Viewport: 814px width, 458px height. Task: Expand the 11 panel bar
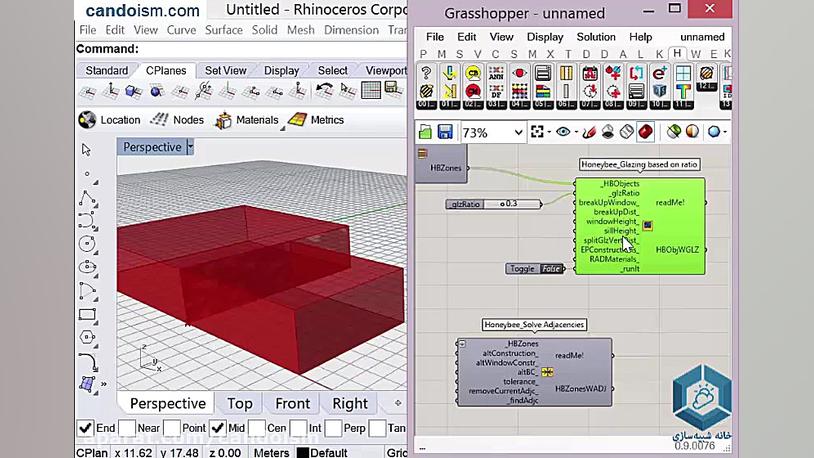click(x=683, y=104)
